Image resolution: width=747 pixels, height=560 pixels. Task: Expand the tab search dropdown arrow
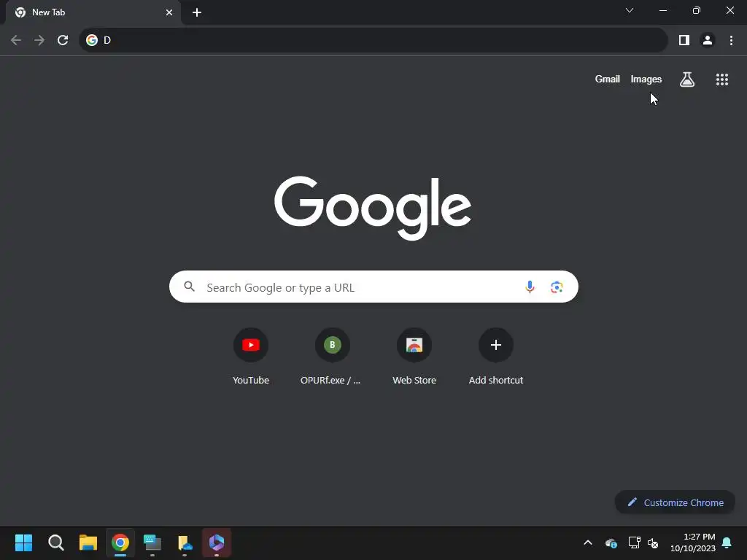pos(630,10)
